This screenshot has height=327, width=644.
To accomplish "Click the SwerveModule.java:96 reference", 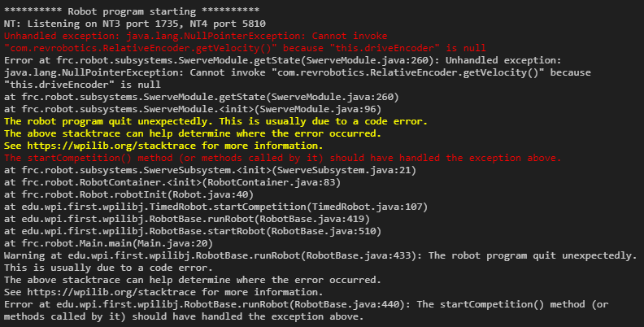I will tap(318, 109).
